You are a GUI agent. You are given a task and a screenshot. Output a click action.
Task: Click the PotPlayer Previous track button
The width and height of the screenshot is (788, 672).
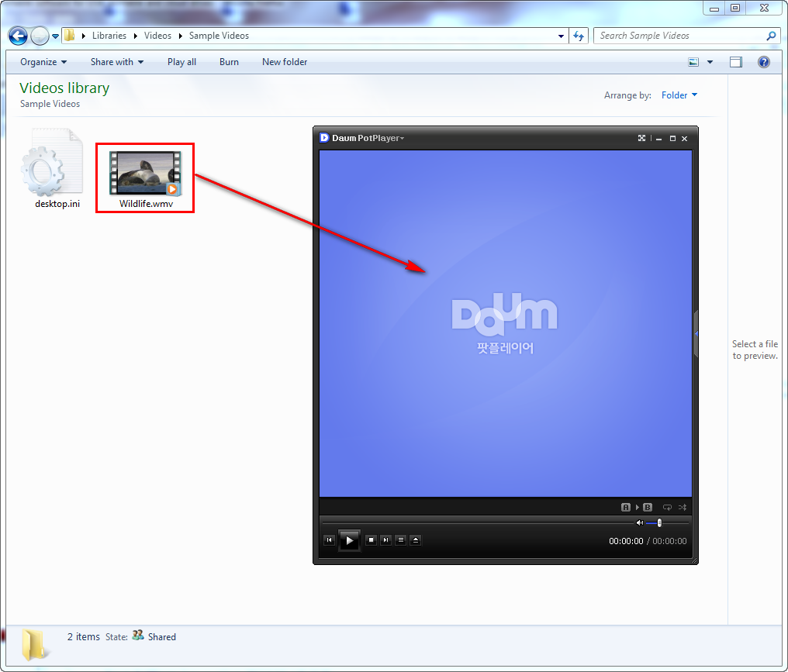pos(329,540)
